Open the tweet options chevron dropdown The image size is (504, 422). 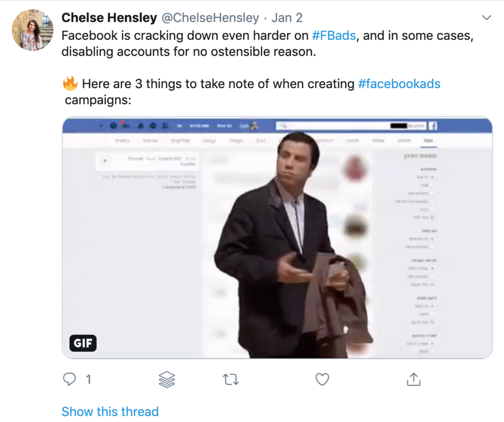[x=486, y=18]
